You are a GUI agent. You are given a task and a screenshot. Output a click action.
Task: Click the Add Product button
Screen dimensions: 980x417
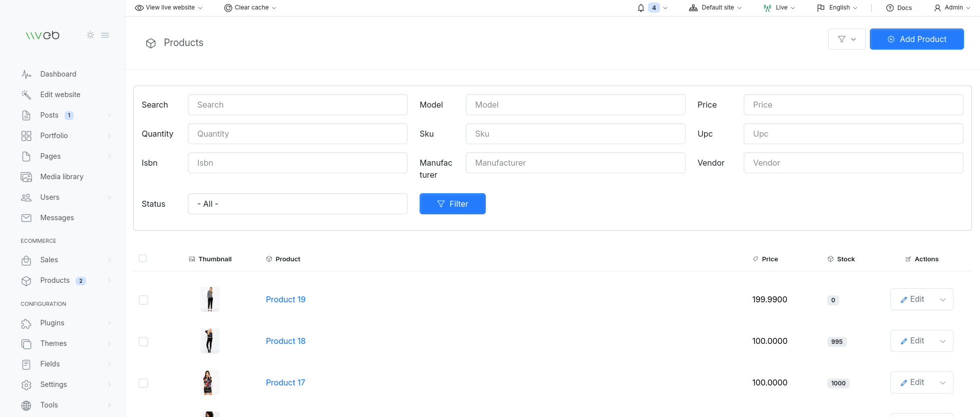click(916, 39)
